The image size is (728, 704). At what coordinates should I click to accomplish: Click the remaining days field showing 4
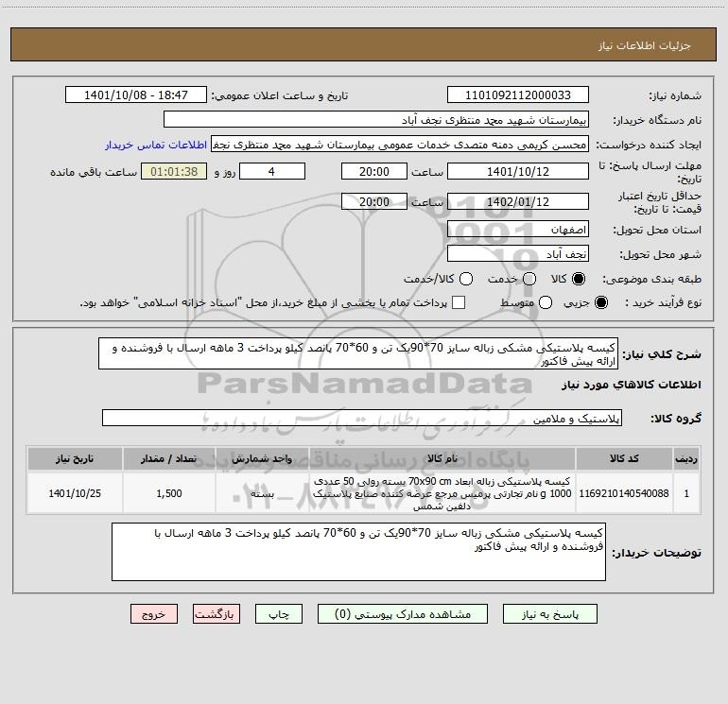pyautogui.click(x=272, y=171)
